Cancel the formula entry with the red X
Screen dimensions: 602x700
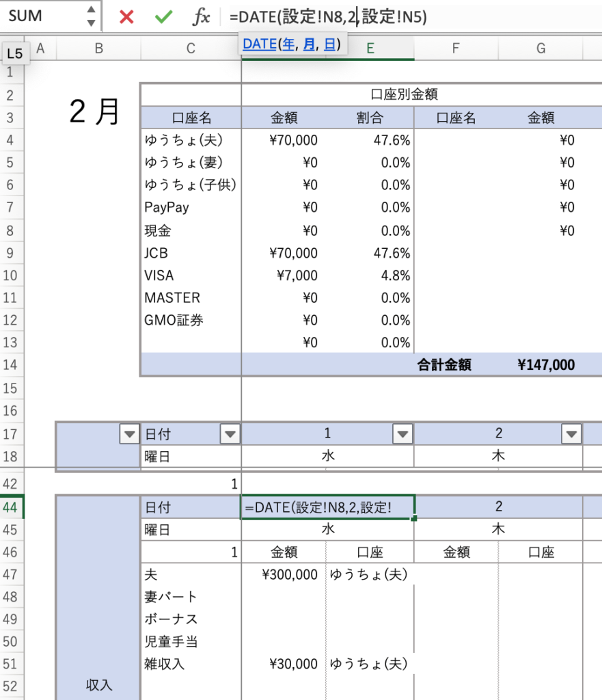coord(126,17)
